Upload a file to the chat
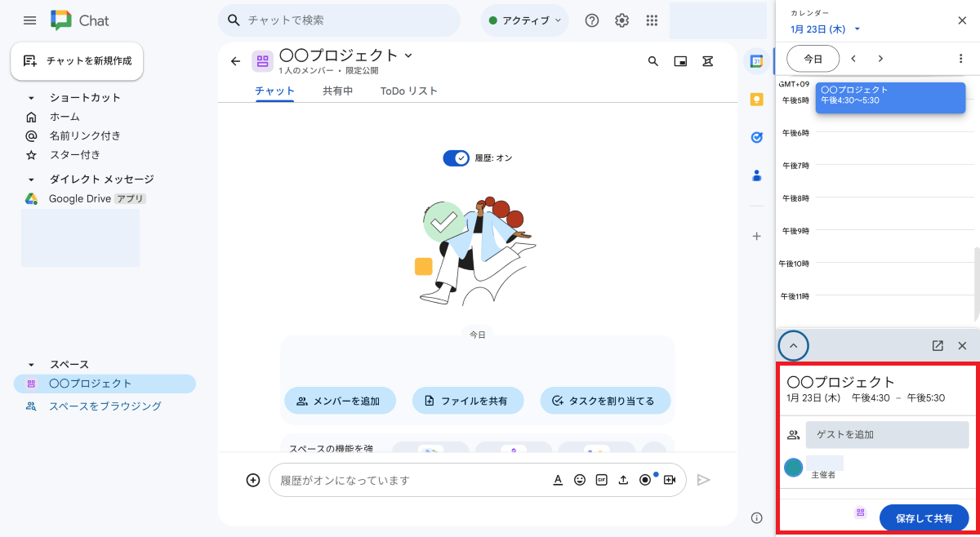The image size is (980, 537). click(x=624, y=480)
